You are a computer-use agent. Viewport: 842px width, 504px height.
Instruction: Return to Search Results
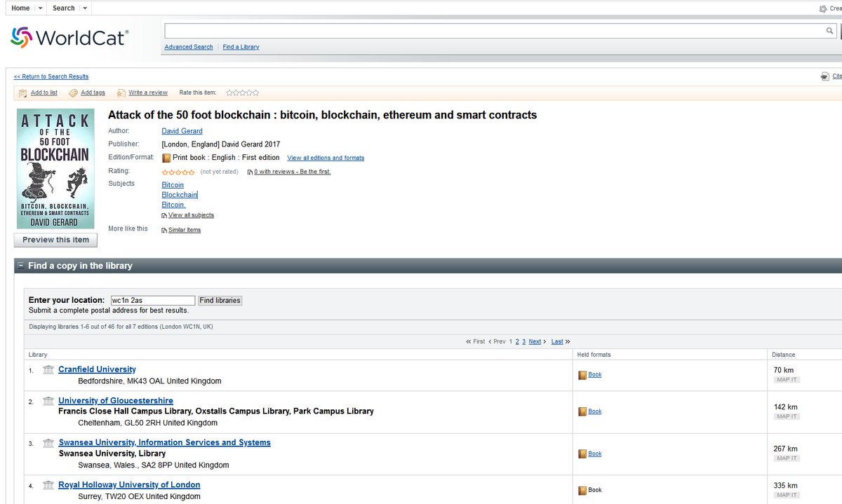point(51,76)
